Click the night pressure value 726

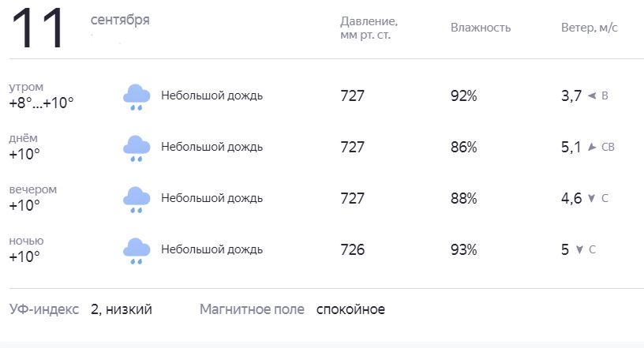click(353, 250)
